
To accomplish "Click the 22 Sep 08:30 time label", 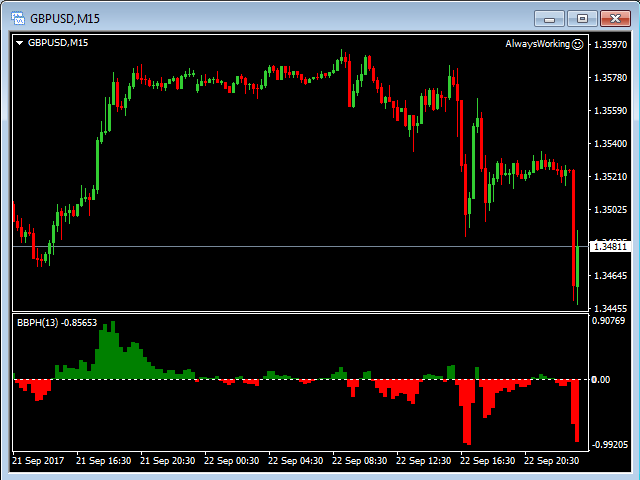I will click(360, 461).
